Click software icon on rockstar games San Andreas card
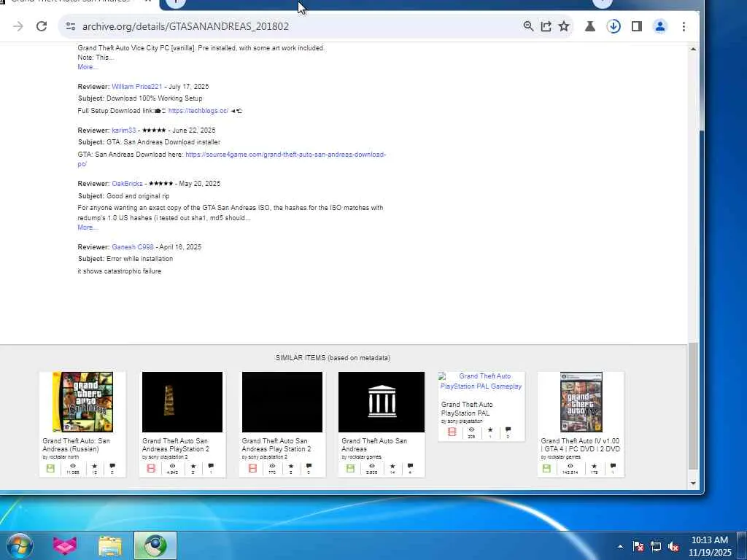The height and width of the screenshot is (560, 747). (350, 469)
